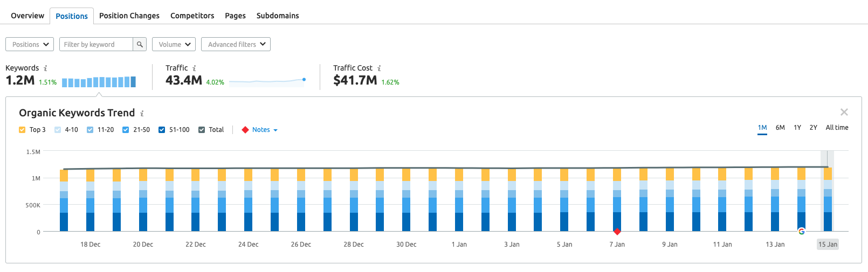Close the Organic Keywords Trend panel
The height and width of the screenshot is (272, 868).
click(844, 112)
